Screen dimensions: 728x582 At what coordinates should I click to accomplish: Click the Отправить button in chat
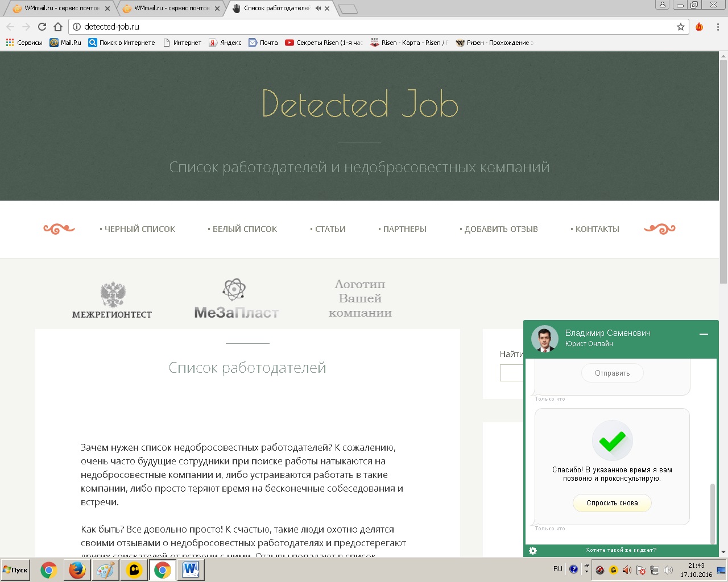[613, 373]
